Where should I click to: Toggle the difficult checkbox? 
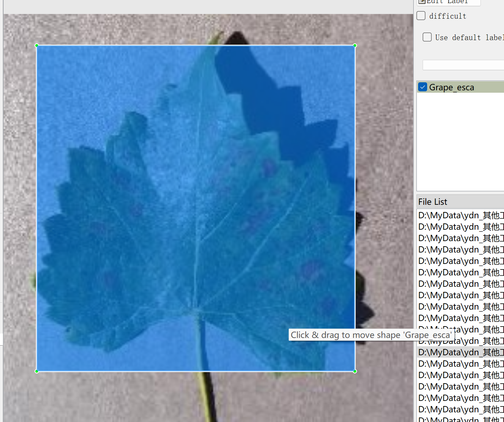pyautogui.click(x=421, y=16)
